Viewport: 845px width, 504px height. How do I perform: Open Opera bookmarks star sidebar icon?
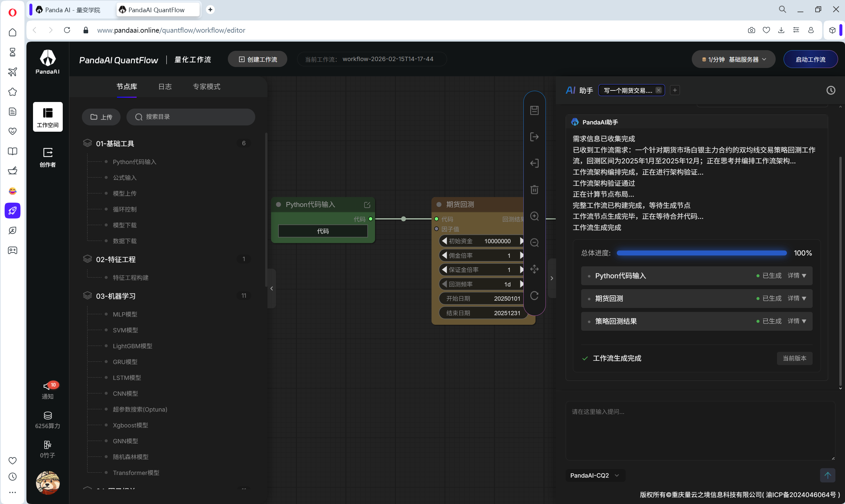[13, 92]
